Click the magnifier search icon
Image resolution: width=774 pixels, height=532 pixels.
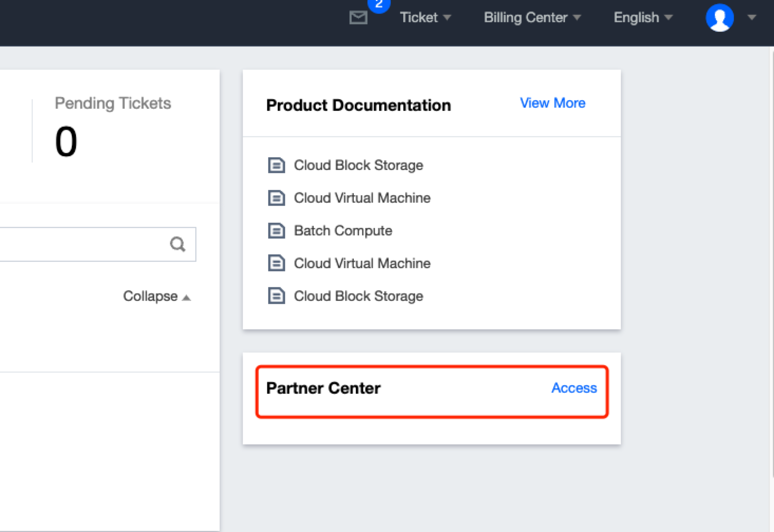(178, 244)
